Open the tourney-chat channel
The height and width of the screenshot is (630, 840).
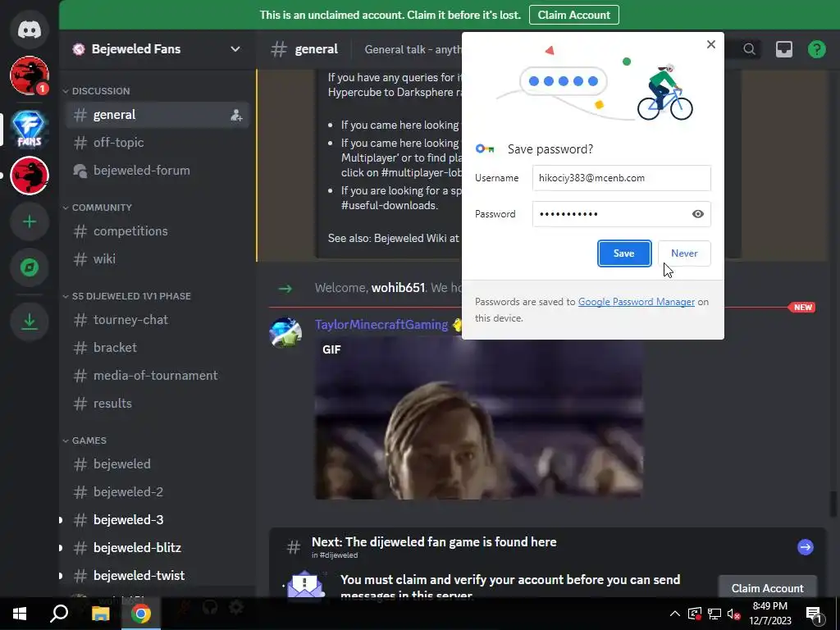click(x=157, y=320)
